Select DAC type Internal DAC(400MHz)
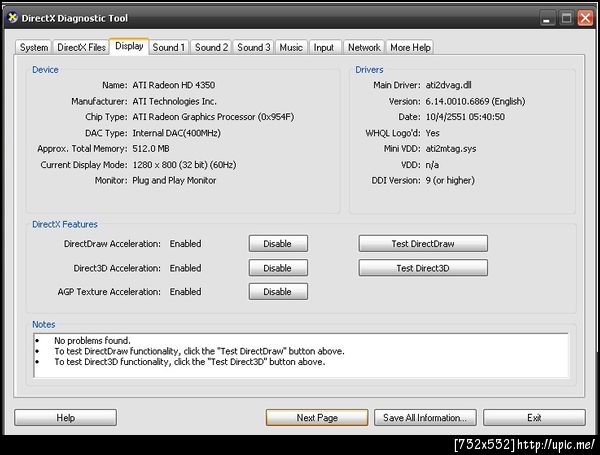 click(176, 133)
